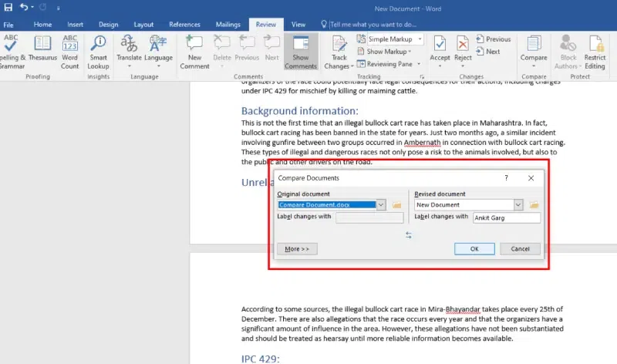Undo the last action
617x364 pixels.
click(24, 7)
